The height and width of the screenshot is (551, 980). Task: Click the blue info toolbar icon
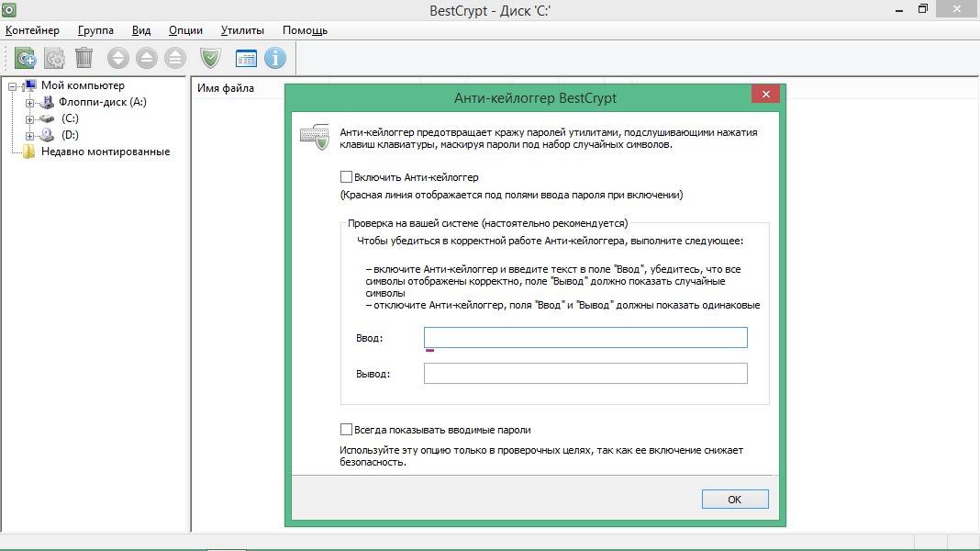pyautogui.click(x=275, y=58)
